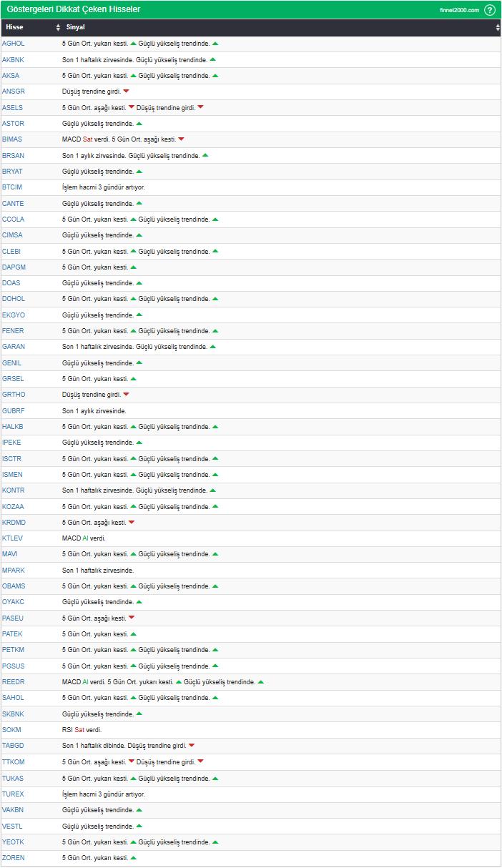The height and width of the screenshot is (868, 502).
Task: Go to the ISCTR stock page
Action: [12, 458]
